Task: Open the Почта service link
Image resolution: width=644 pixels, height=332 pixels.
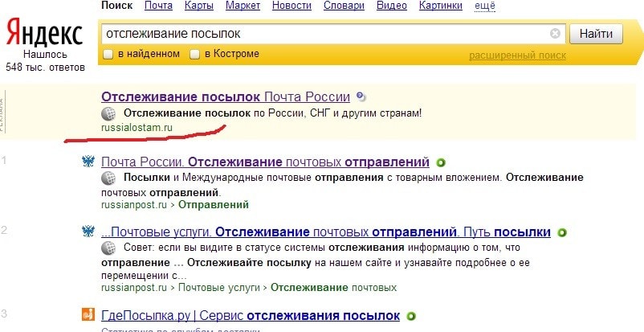Action: tap(158, 6)
